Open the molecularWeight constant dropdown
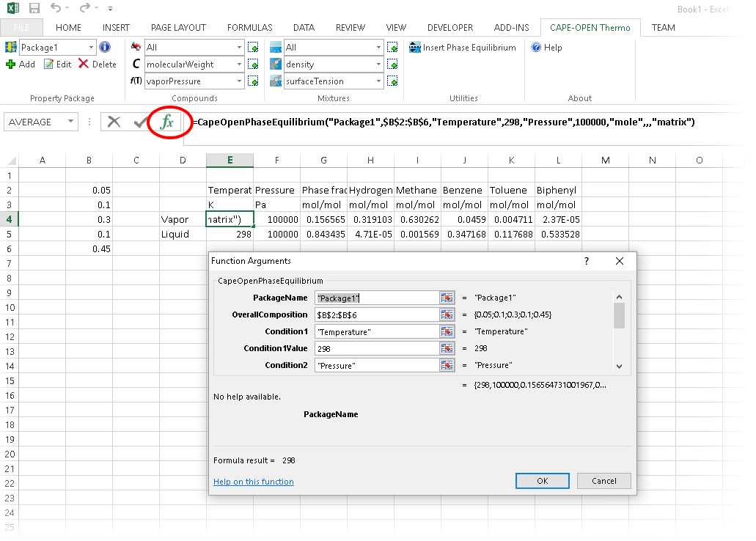The height and width of the screenshot is (541, 756). point(239,64)
